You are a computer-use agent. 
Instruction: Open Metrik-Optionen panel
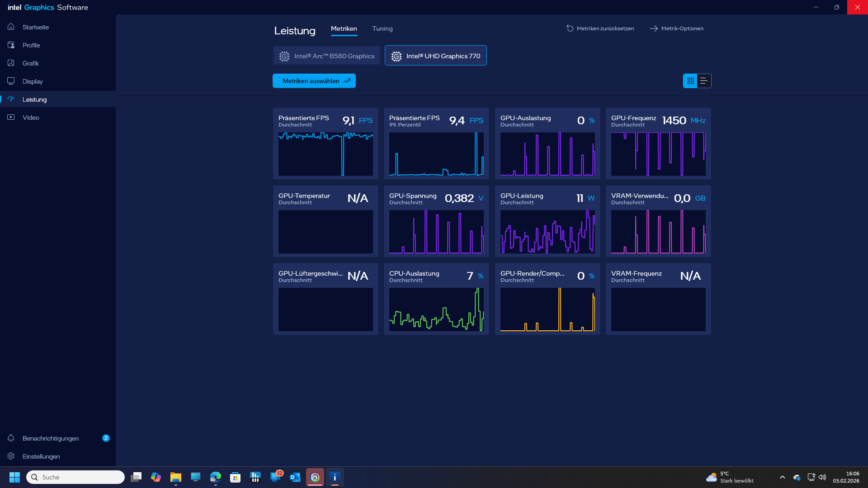(677, 28)
